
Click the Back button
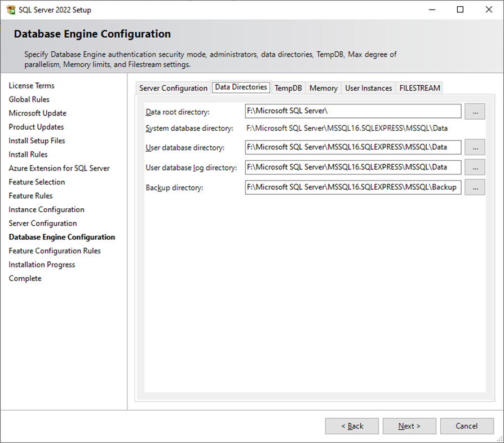[x=352, y=426]
